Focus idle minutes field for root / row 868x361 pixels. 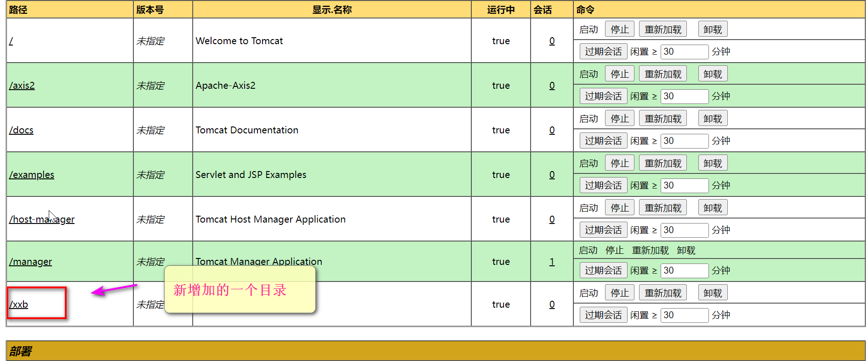click(684, 52)
